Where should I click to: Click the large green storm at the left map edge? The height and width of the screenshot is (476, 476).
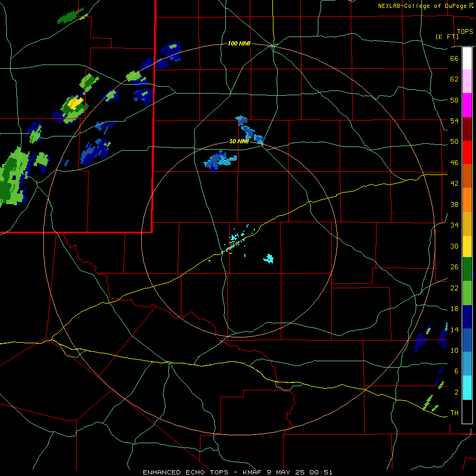(14, 178)
